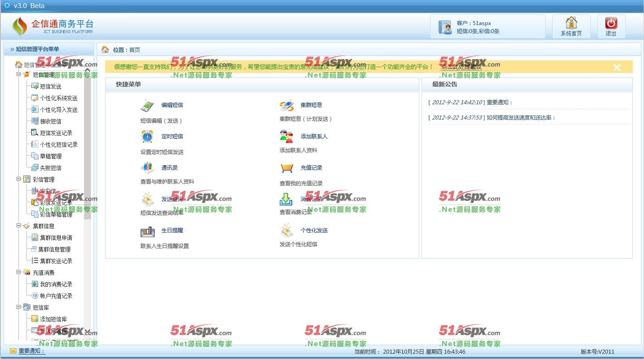Select 草稿管理 in the sidebar tree
644x359 pixels.
click(x=51, y=156)
